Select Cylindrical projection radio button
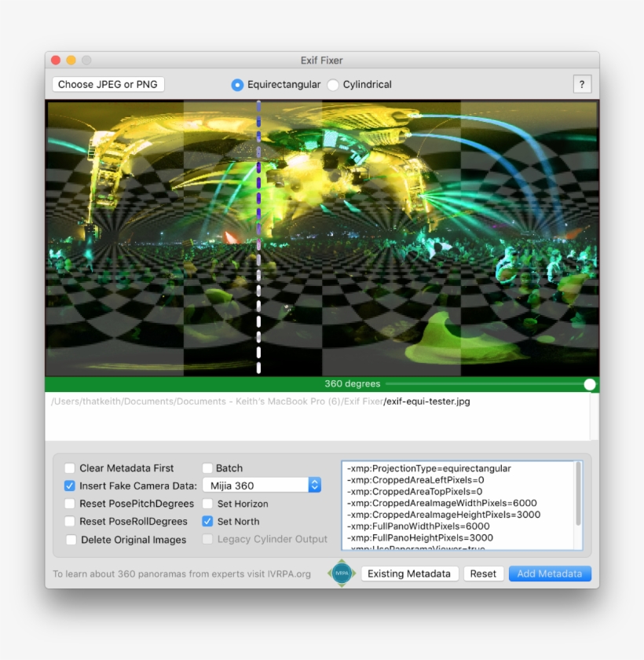644x660 pixels. 333,85
